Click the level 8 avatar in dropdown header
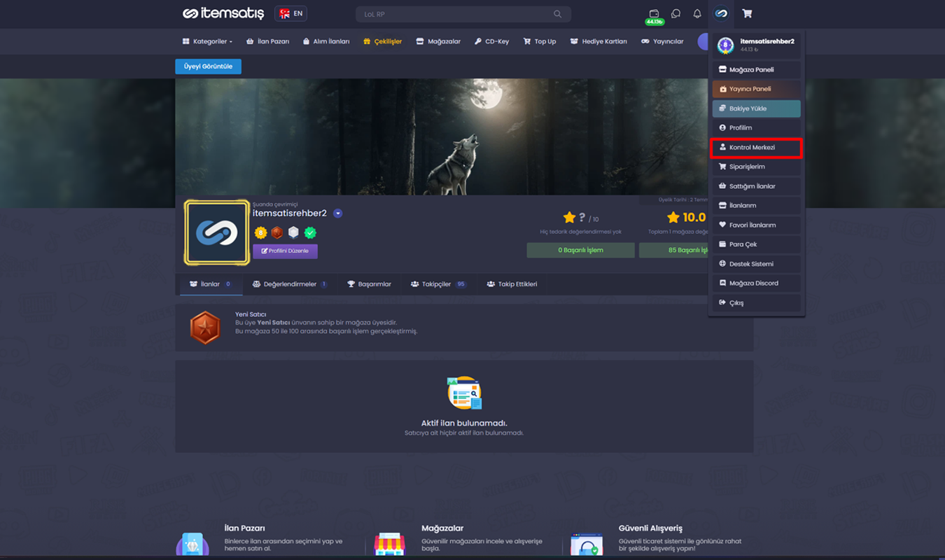945x560 pixels. point(726,45)
